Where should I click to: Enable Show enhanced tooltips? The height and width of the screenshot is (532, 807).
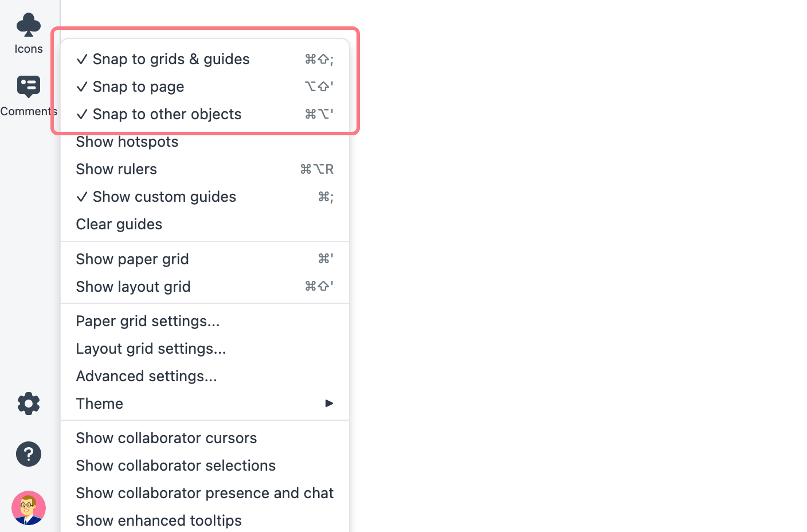pos(205,521)
